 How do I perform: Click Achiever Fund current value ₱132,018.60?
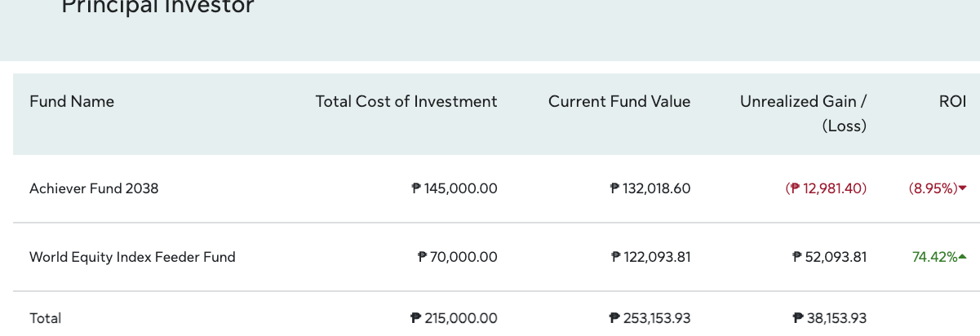[650, 188]
